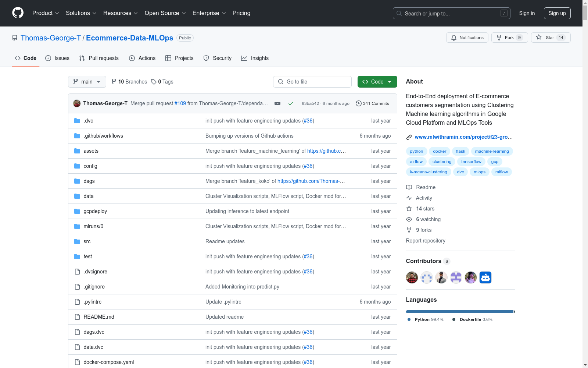Click the README.md file icon
This screenshot has height=368, width=588.
pyautogui.click(x=77, y=317)
